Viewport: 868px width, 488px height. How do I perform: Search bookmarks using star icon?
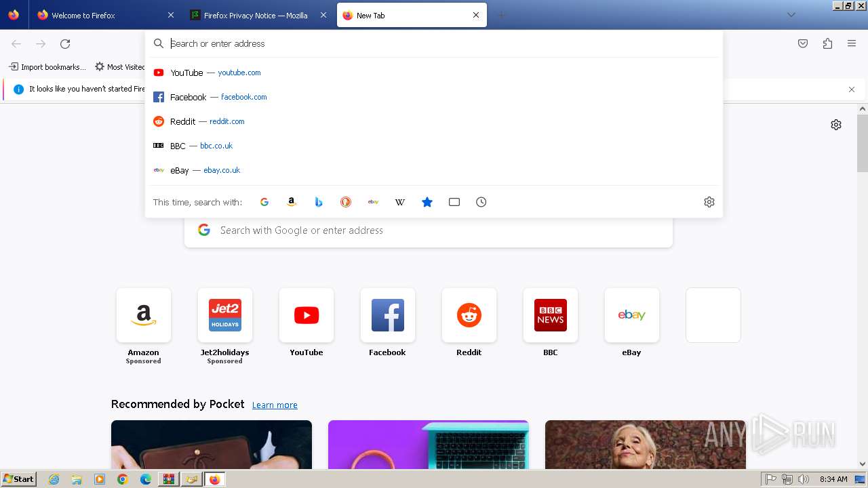[427, 202]
